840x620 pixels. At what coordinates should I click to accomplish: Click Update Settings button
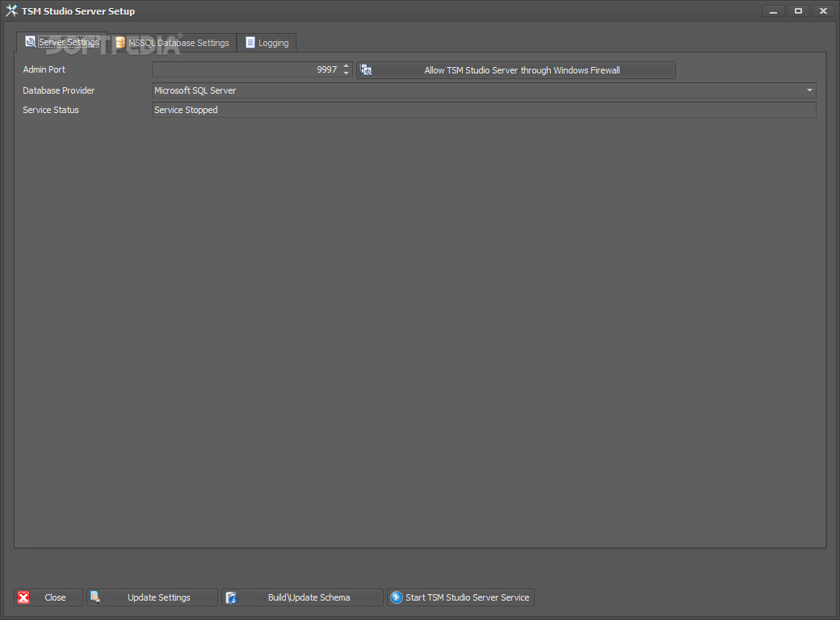coord(152,597)
